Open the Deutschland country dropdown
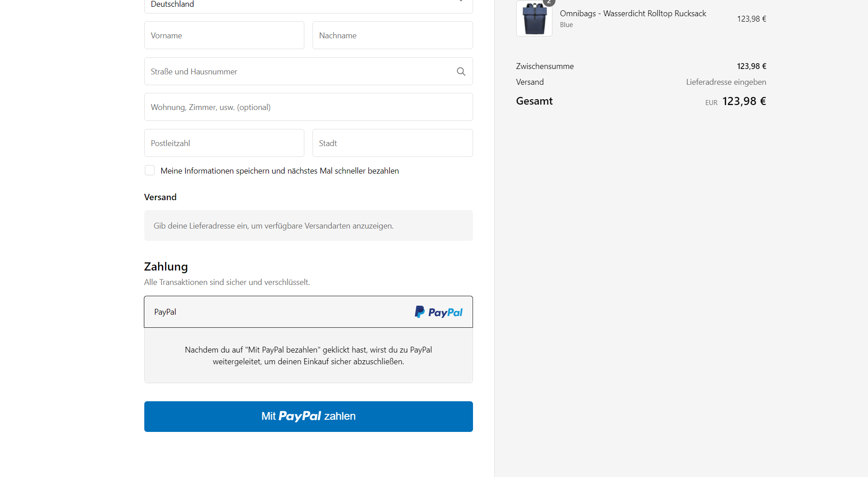Image resolution: width=868 pixels, height=477 pixels. pos(308,5)
